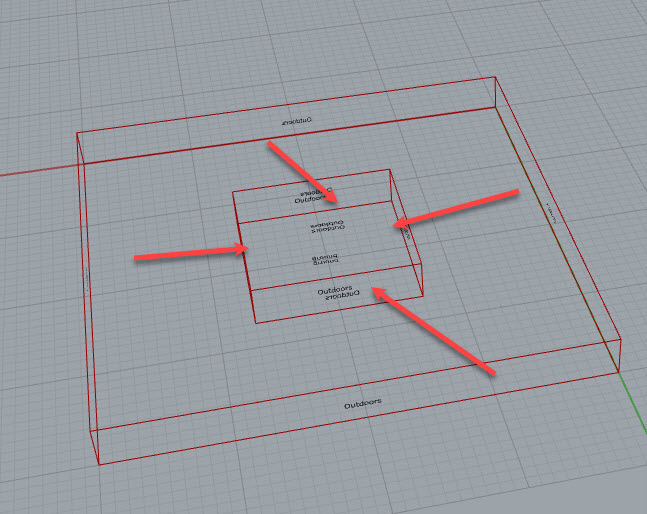Click the upright "Outdoors" label in the inner box's farthest strip
Image resolution: width=647 pixels, height=514 pixels.
(x=311, y=199)
